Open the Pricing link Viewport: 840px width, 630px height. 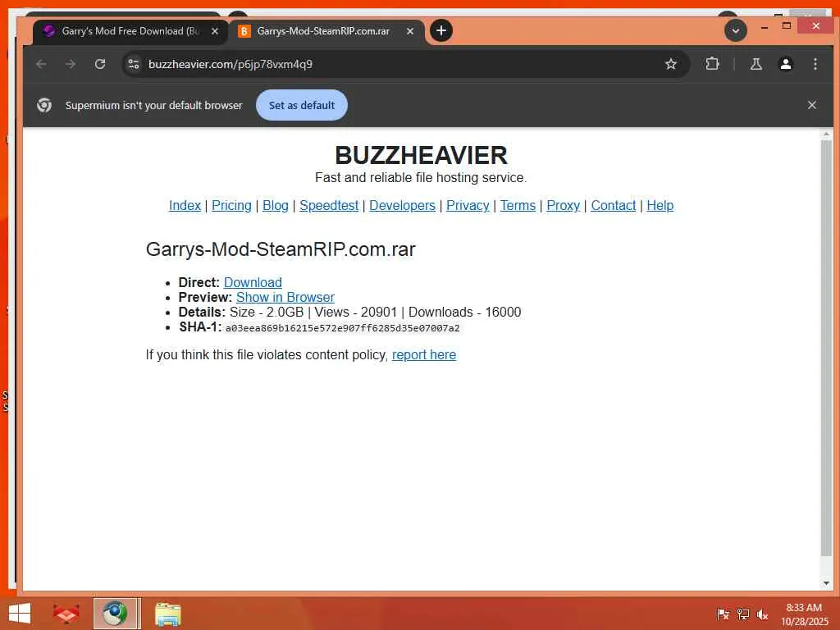point(231,206)
